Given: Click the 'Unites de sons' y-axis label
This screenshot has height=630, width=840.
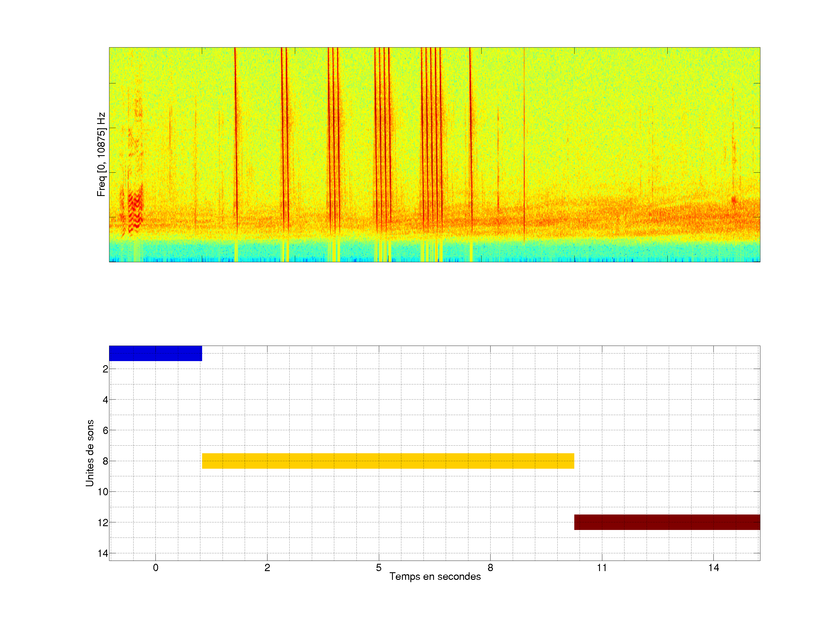Looking at the screenshot, I should click(90, 453).
